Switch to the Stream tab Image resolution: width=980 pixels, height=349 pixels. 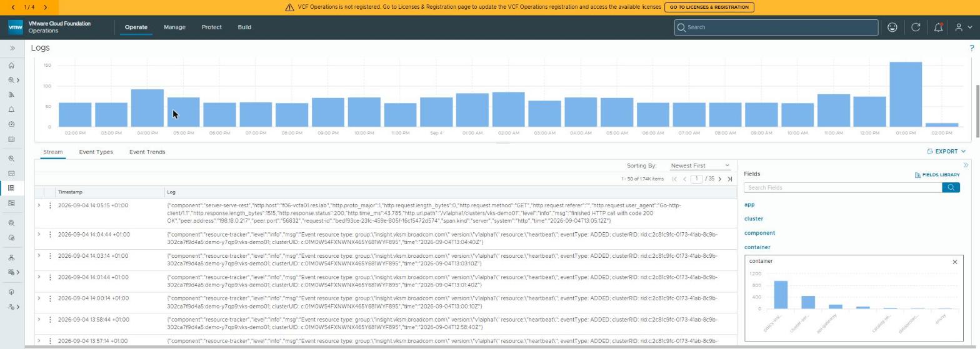52,152
